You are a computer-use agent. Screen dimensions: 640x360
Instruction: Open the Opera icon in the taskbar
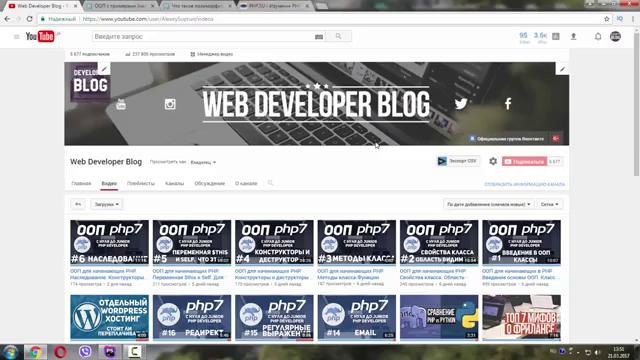(60, 352)
